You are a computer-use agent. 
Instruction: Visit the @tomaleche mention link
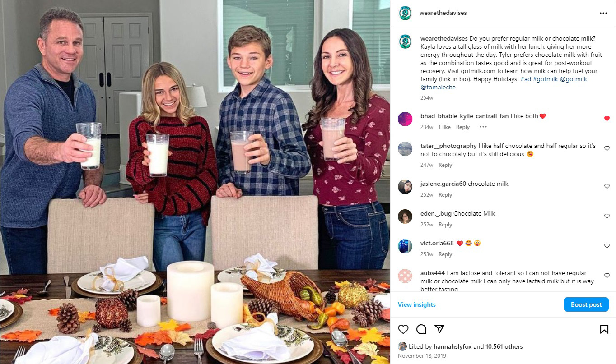point(438,87)
